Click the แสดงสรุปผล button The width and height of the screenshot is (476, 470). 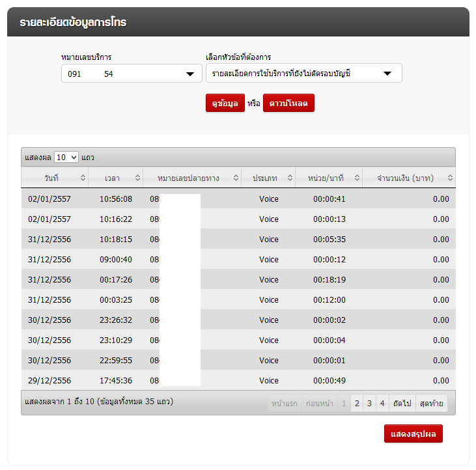pos(413,434)
